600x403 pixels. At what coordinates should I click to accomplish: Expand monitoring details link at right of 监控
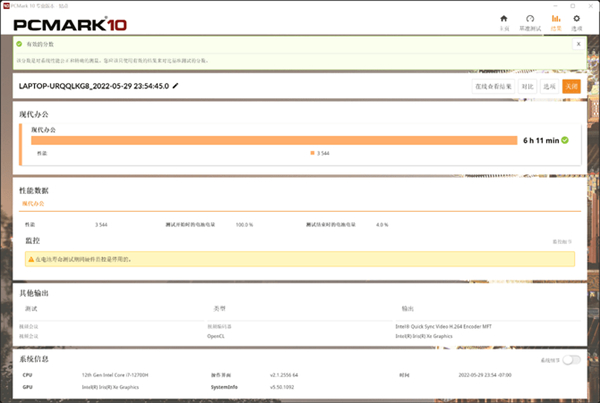(x=564, y=241)
